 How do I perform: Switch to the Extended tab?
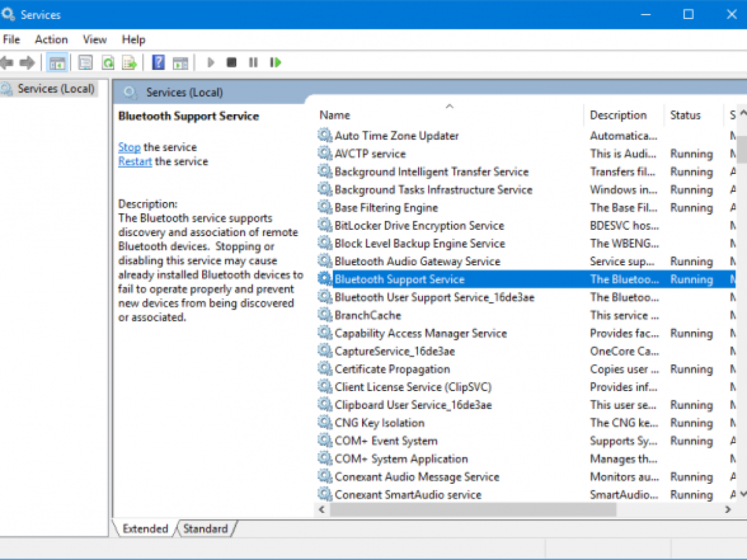145,529
